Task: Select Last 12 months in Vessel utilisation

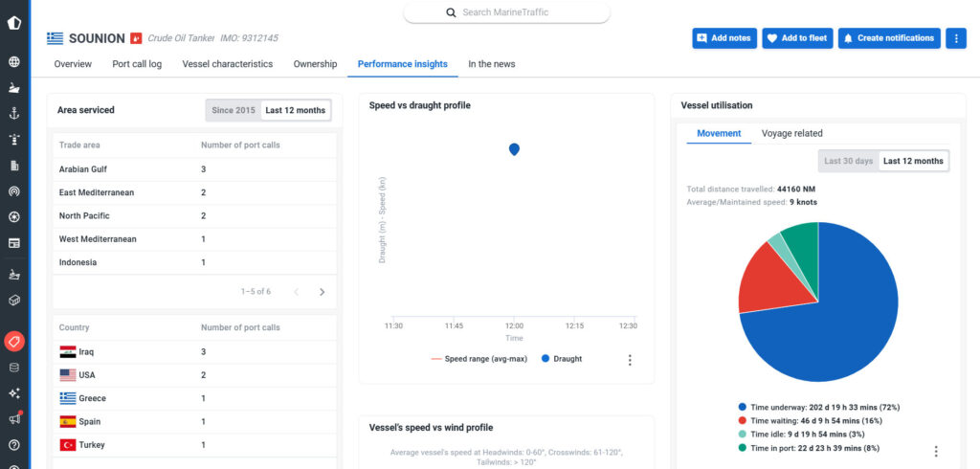Action: click(913, 161)
